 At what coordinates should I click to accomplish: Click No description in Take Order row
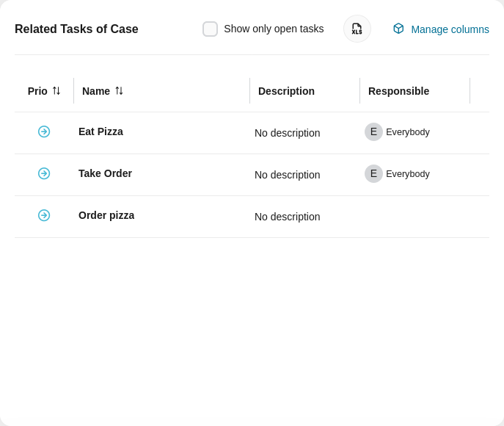pyautogui.click(x=288, y=175)
